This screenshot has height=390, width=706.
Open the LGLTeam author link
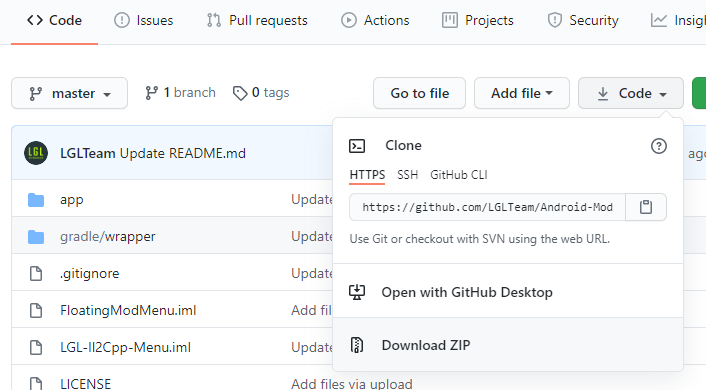pos(88,154)
